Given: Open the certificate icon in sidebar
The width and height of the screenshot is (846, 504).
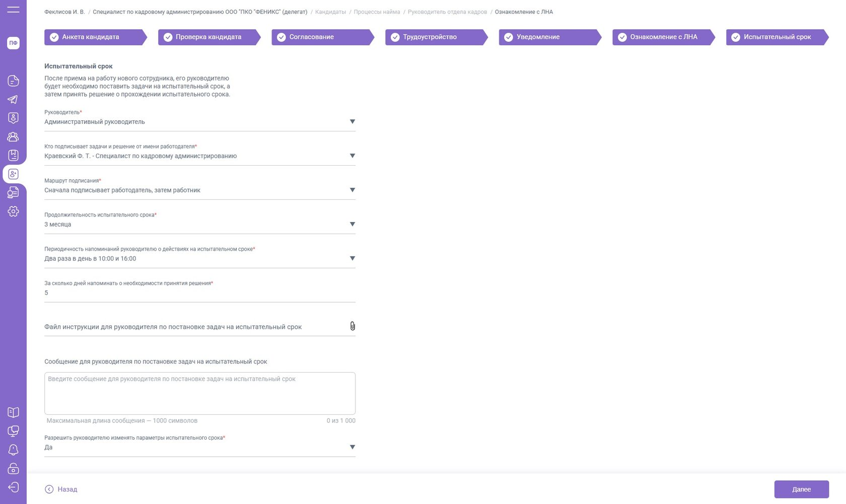Looking at the screenshot, I should [x=13, y=192].
